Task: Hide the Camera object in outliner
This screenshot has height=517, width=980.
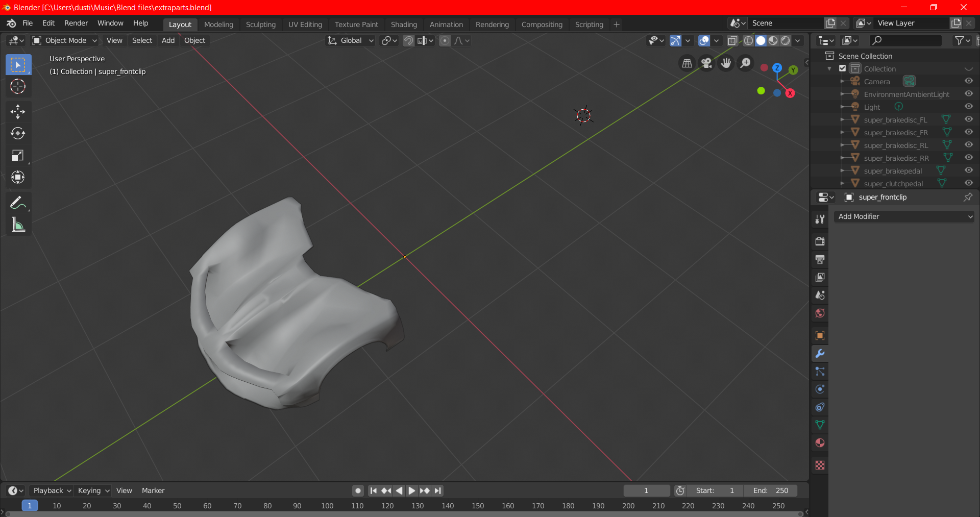Action: click(x=968, y=81)
